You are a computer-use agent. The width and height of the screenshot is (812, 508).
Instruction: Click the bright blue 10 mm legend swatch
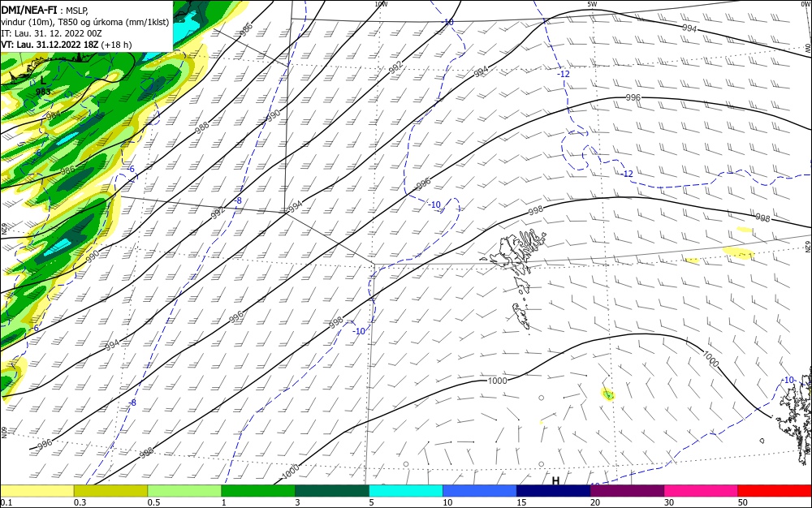click(x=480, y=492)
